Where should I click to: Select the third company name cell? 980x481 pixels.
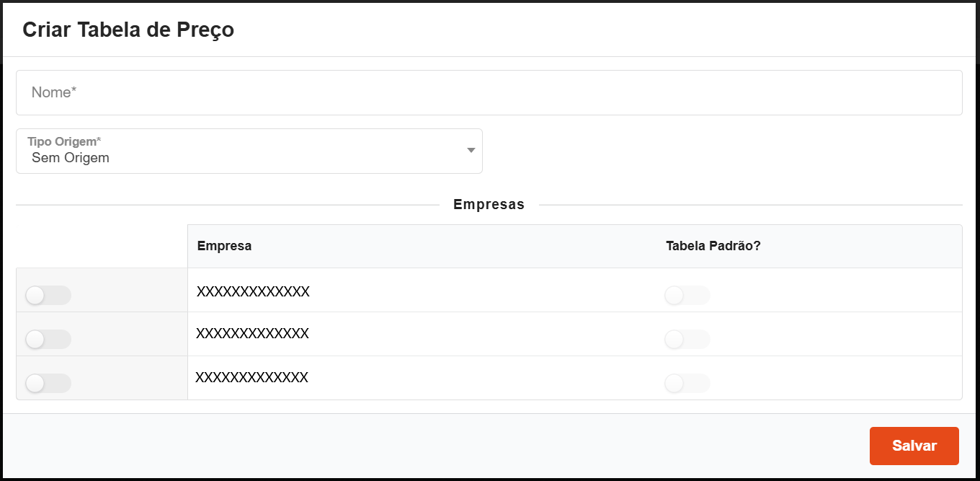coord(251,377)
